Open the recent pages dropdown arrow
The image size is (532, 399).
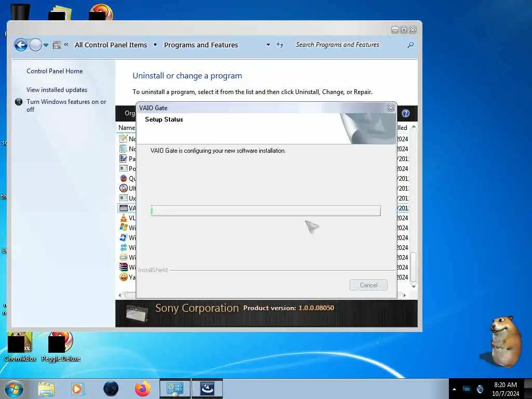[x=46, y=45]
